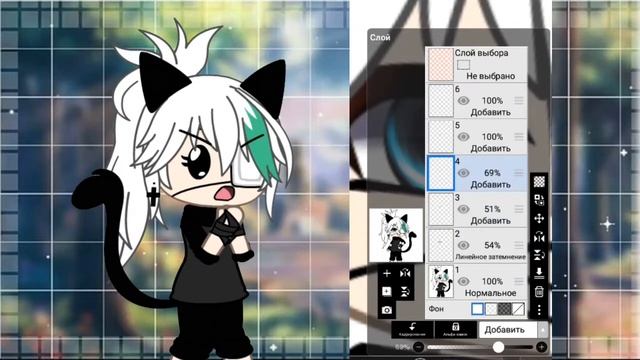The height and width of the screenshot is (360, 640).
Task: Click the opacity slider thumb
Action: click(498, 347)
